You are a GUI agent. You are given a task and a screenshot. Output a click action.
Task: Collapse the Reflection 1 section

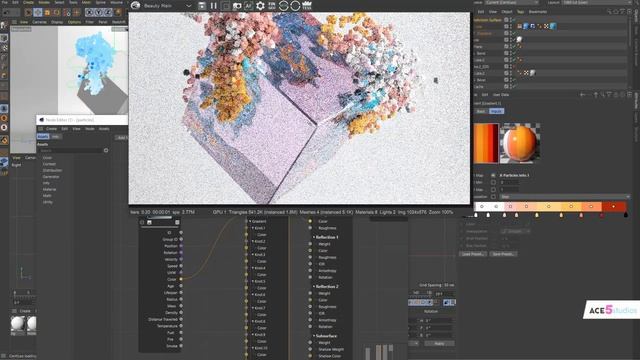[314, 237]
